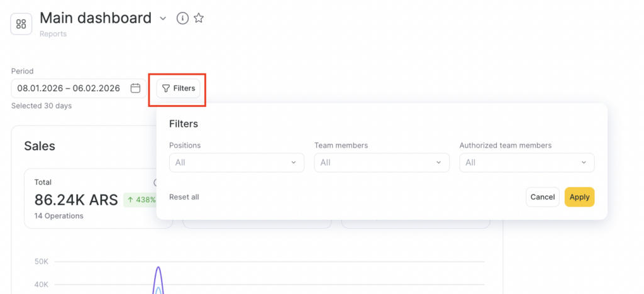The width and height of the screenshot is (644, 294).
Task: Click the Reports breadcrumb below the title
Action: pyautogui.click(x=53, y=34)
